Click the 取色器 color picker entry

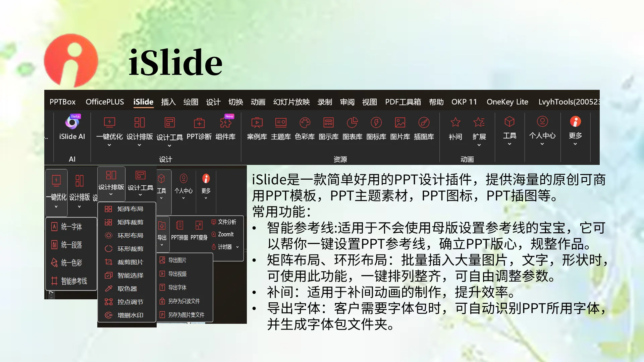tap(127, 289)
